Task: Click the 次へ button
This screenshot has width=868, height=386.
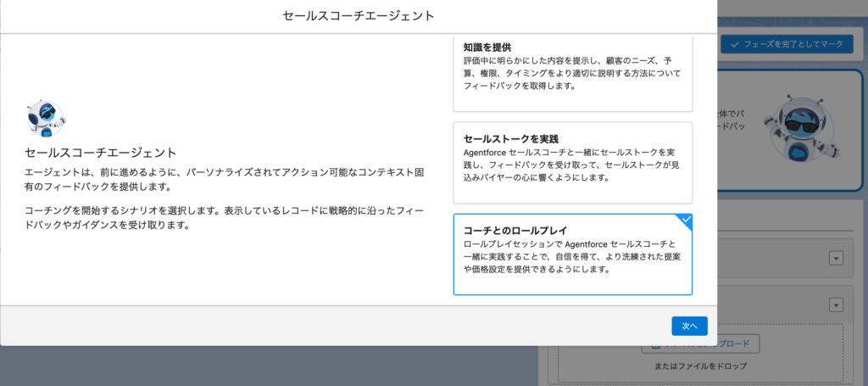Action: point(689,326)
